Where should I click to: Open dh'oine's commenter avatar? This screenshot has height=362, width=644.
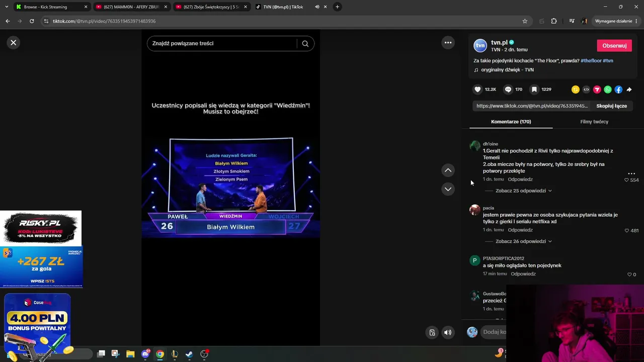[x=474, y=146]
